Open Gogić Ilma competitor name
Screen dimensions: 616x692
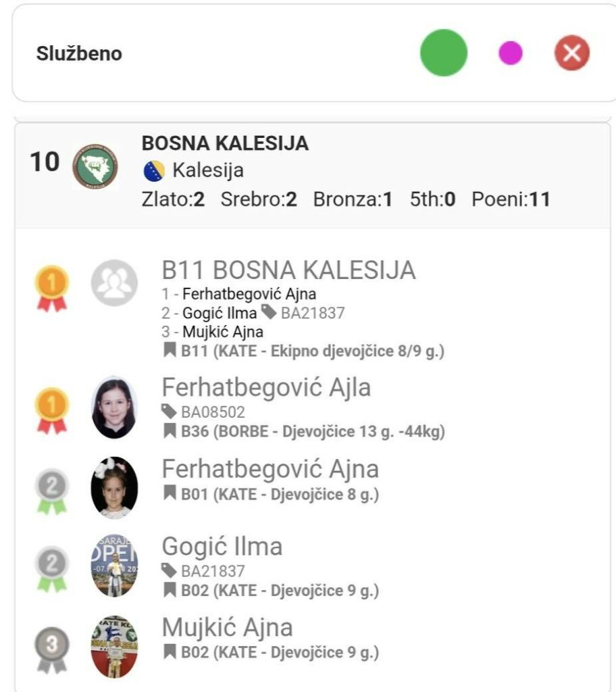click(222, 546)
